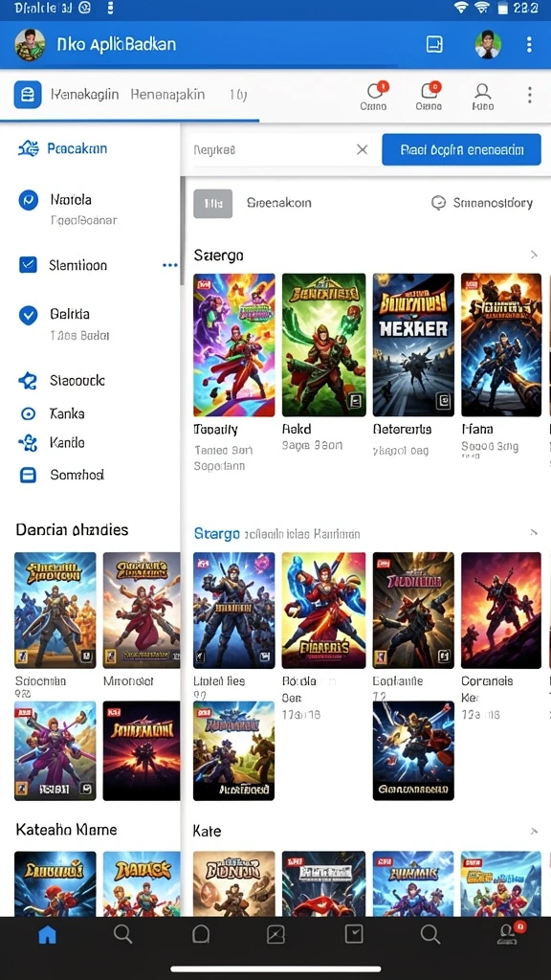Click the battery status icon

point(501,8)
